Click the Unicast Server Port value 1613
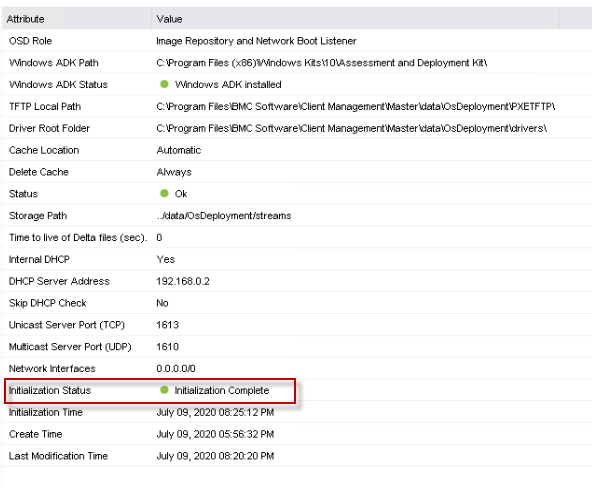 pos(167,325)
